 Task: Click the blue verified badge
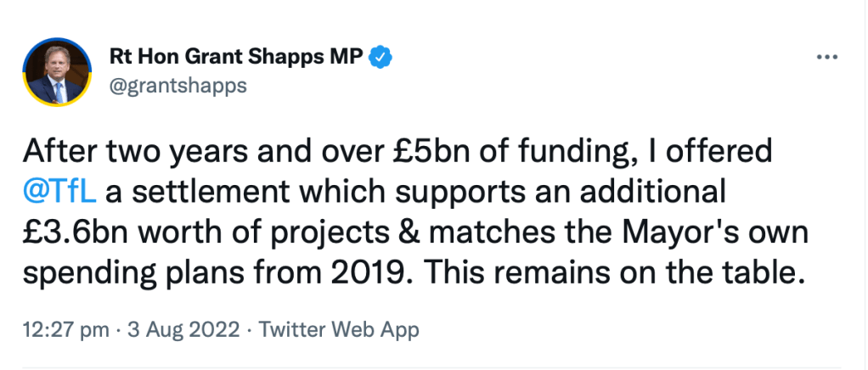pyautogui.click(x=381, y=57)
